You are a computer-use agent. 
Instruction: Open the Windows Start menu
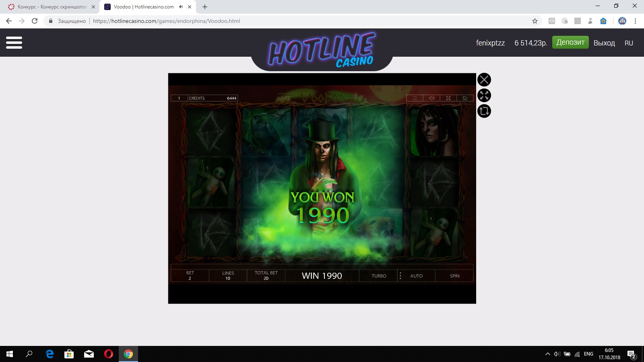pyautogui.click(x=10, y=354)
